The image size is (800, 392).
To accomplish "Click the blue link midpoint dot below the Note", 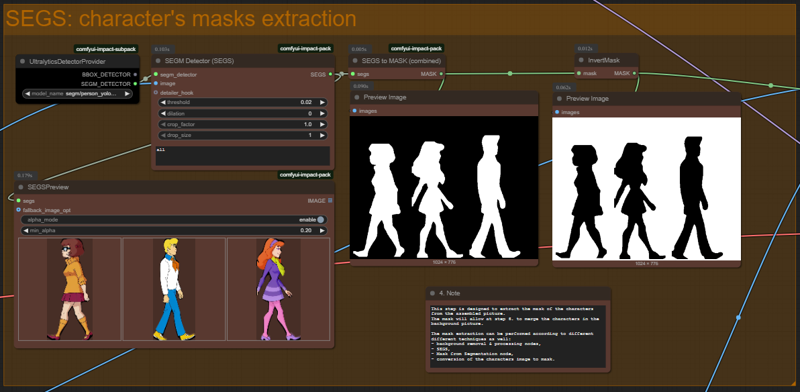I will [738, 317].
